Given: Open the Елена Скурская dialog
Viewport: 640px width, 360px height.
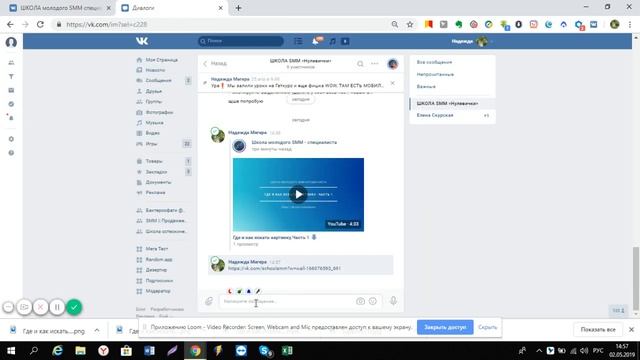Looking at the screenshot, I should [x=452, y=116].
